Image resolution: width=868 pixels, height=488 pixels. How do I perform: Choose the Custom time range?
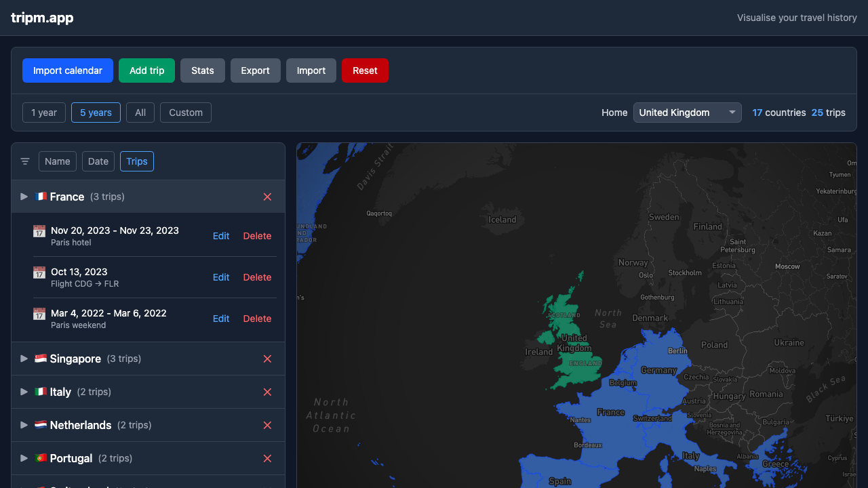tap(186, 113)
